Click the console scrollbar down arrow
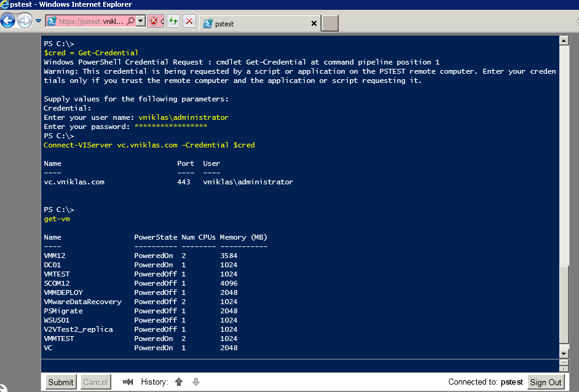579x392 pixels. 564,354
